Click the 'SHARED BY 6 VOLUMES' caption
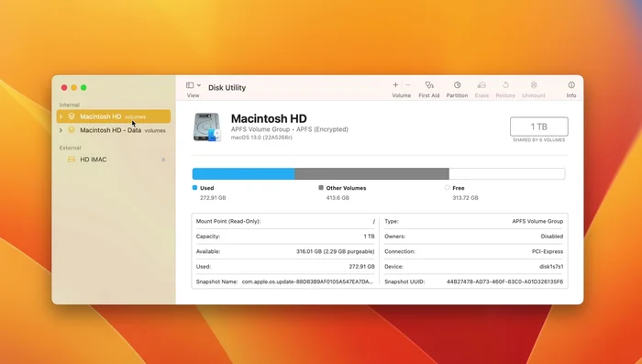 coord(539,140)
